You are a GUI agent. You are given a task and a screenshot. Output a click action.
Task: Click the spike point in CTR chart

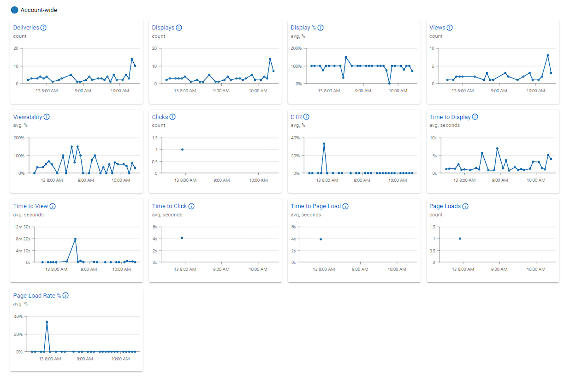324,144
